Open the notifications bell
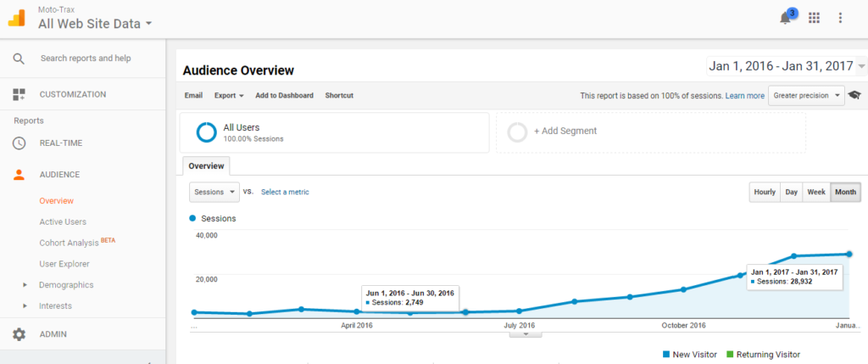 [x=785, y=19]
